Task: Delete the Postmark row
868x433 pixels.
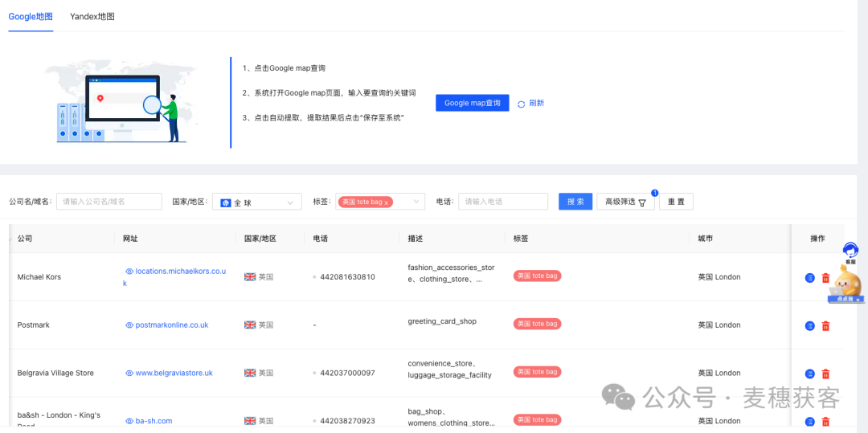Action: tap(825, 326)
